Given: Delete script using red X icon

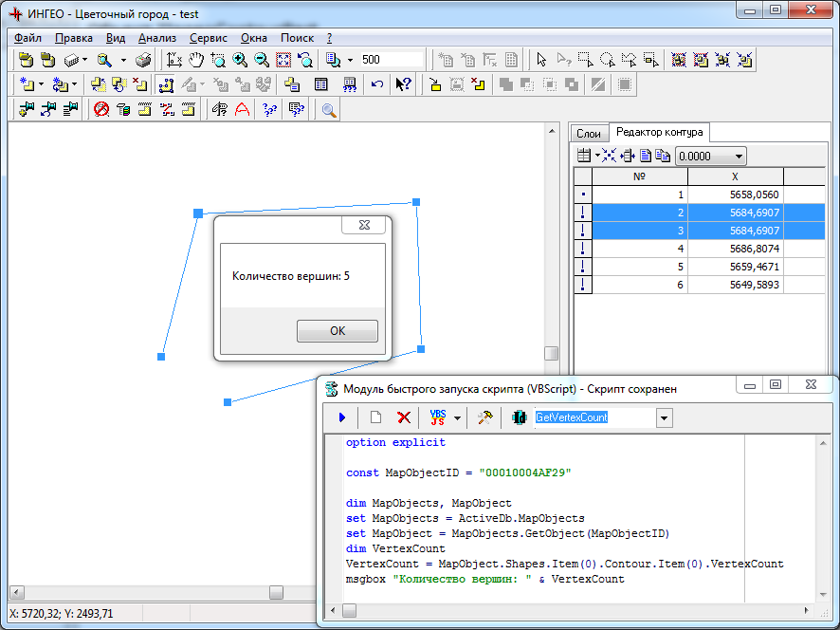Looking at the screenshot, I should 403,417.
